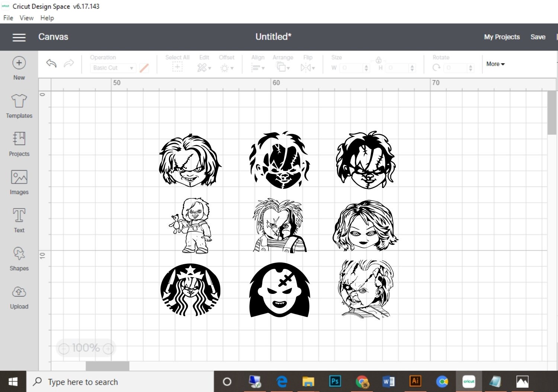Go to My Projects

point(501,37)
